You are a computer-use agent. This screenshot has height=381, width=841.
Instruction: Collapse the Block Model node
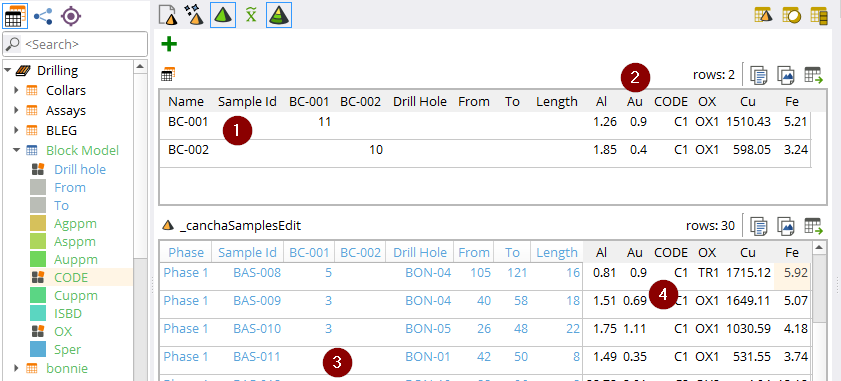tap(16, 150)
